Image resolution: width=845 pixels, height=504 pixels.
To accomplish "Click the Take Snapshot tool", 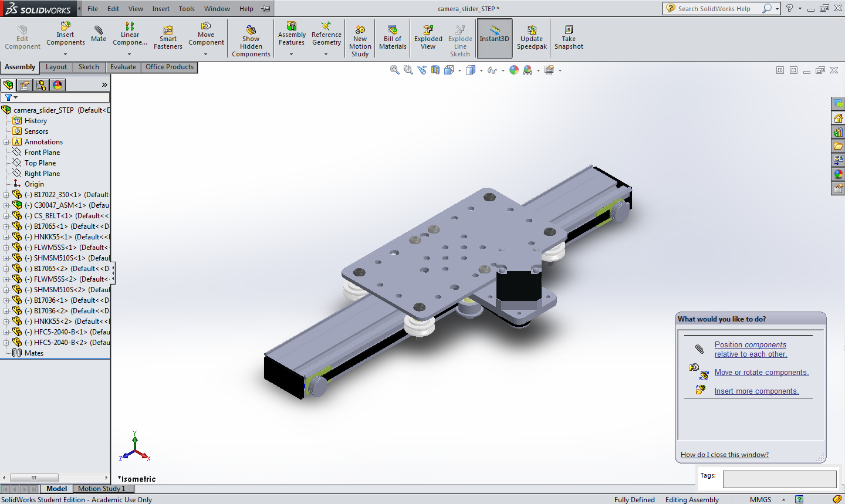I will (569, 38).
